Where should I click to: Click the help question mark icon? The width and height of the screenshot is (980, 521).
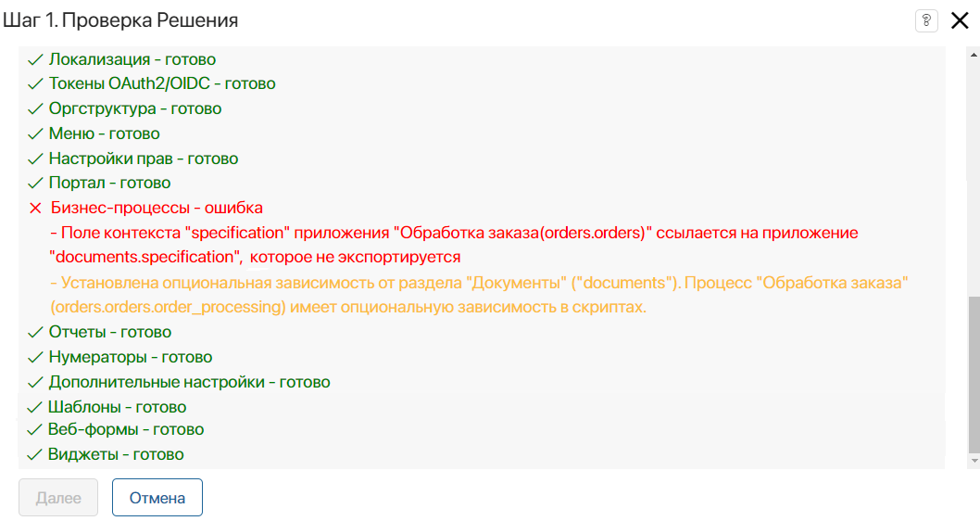click(x=926, y=20)
